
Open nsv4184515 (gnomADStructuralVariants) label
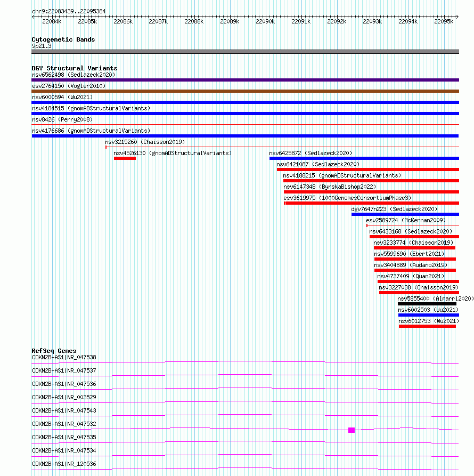point(91,108)
